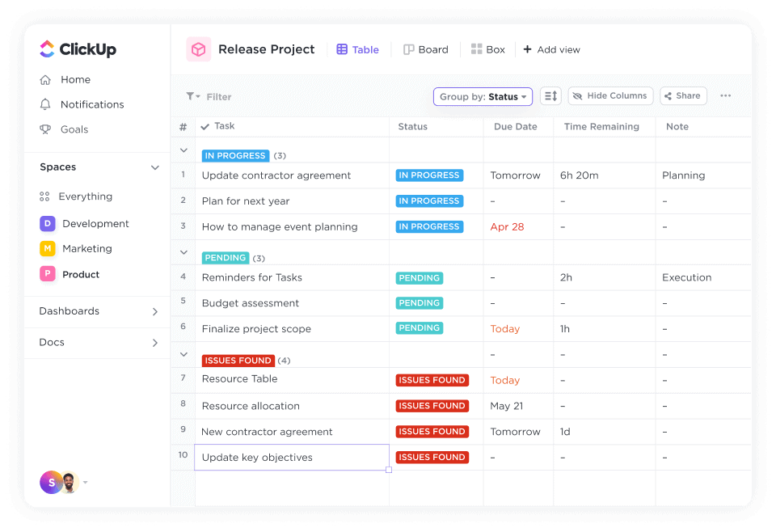The height and width of the screenshot is (532, 776).
Task: Click the ISSUES FOUND group label tag
Action: (x=238, y=361)
